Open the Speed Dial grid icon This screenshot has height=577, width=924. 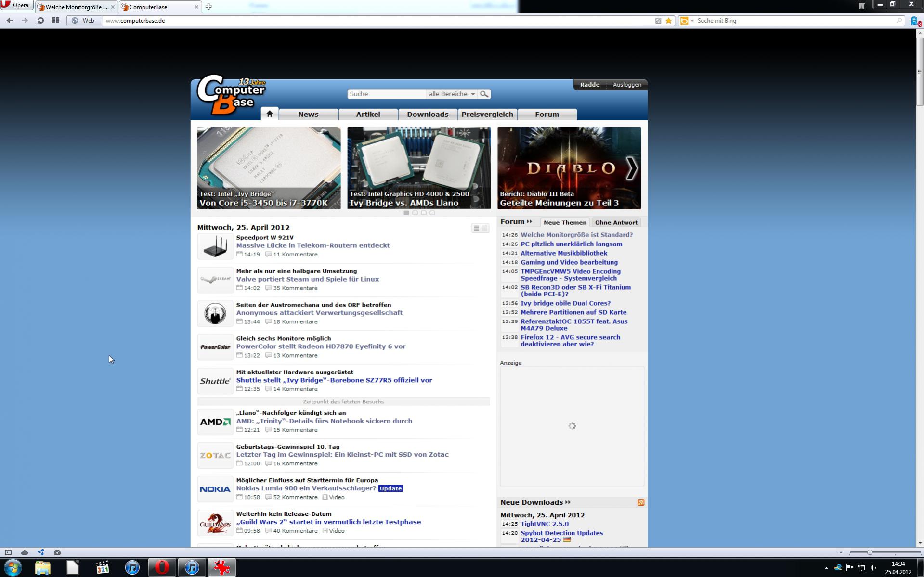coord(56,21)
